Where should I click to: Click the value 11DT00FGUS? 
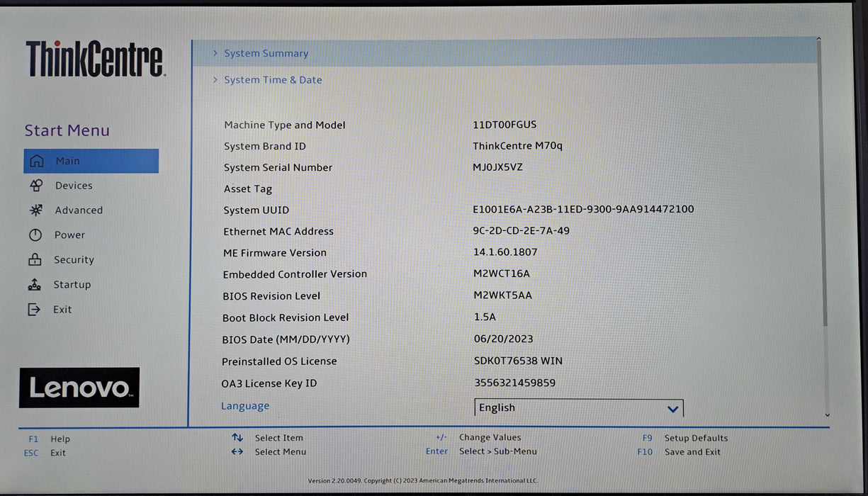505,125
